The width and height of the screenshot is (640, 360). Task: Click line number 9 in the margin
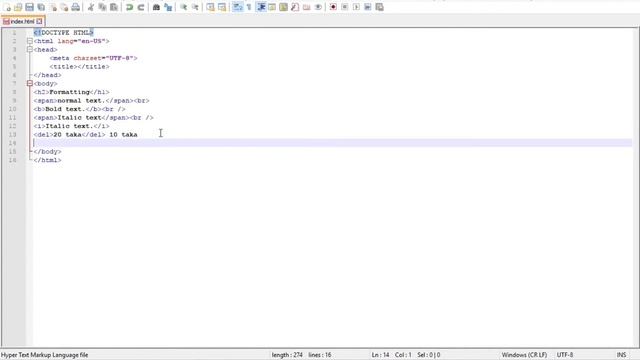14,101
